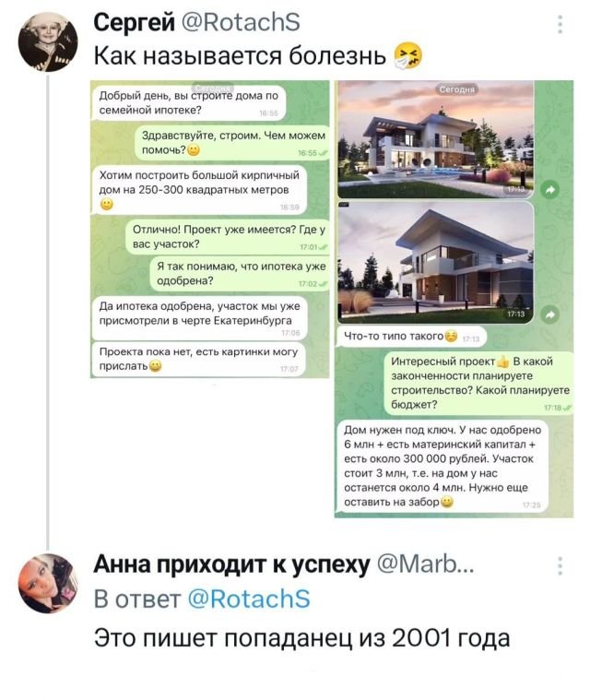The height and width of the screenshot is (700, 590).
Task: Click thumbs-up emoji after 'Интересный проект'
Action: 503,362
